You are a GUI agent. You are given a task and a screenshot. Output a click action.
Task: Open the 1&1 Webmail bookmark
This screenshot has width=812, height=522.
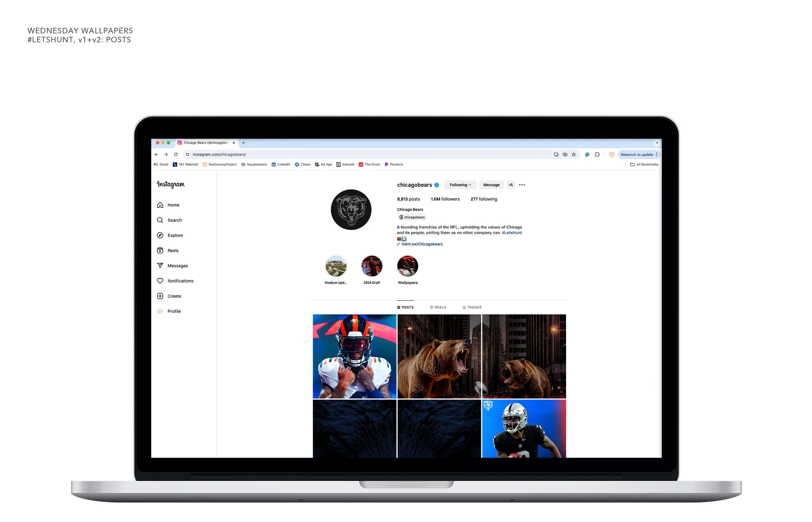pyautogui.click(x=185, y=165)
